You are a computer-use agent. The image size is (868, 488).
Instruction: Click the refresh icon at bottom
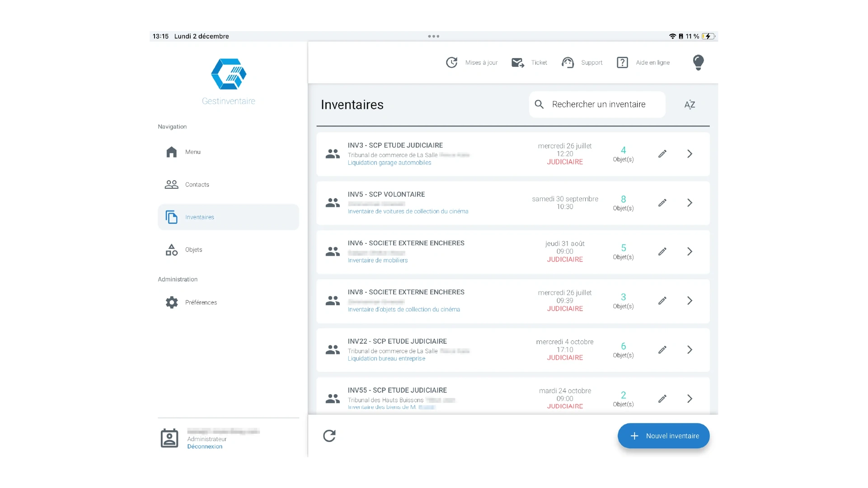[x=329, y=436]
